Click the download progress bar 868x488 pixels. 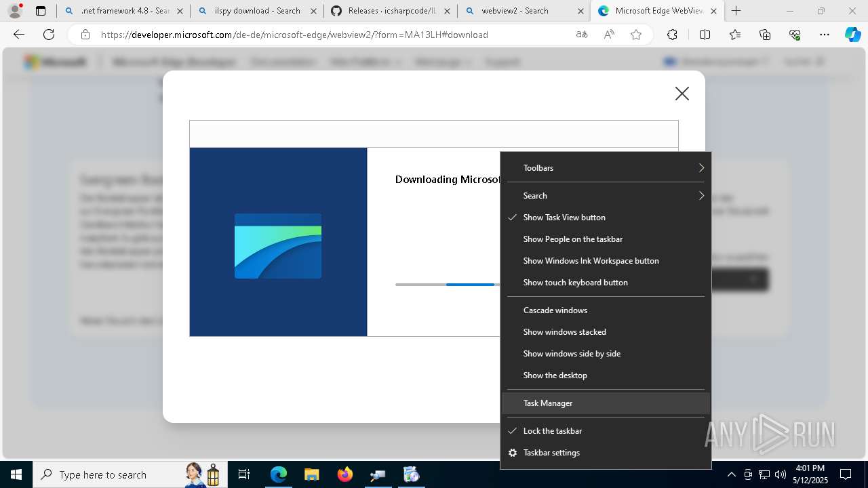pos(448,285)
